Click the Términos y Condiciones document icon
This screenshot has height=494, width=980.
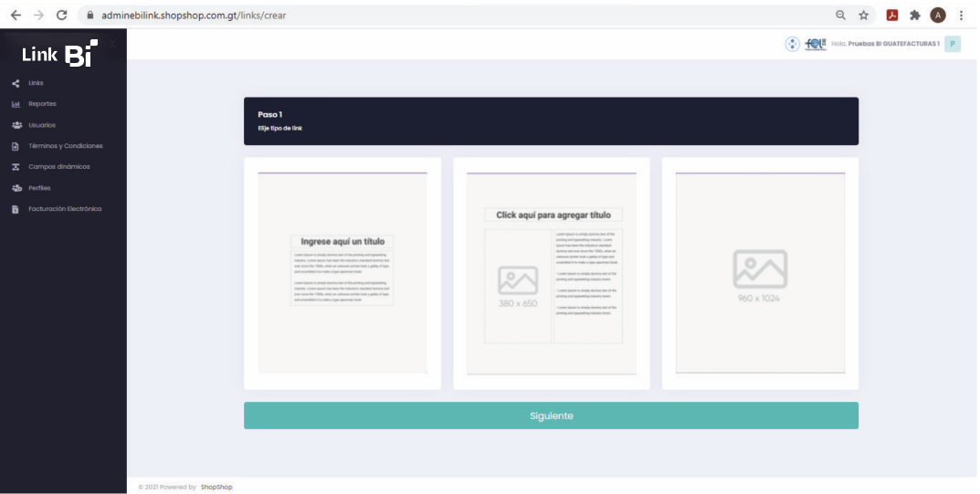click(x=16, y=146)
